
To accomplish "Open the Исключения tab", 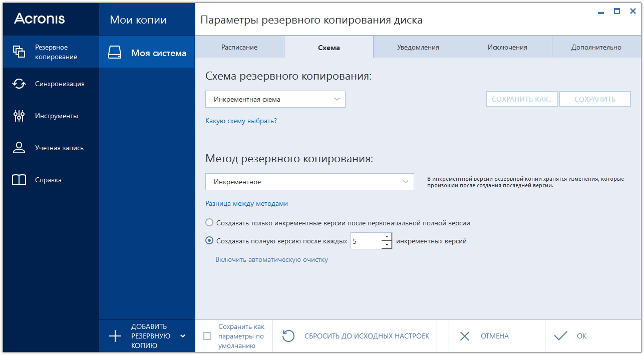I will [x=507, y=46].
